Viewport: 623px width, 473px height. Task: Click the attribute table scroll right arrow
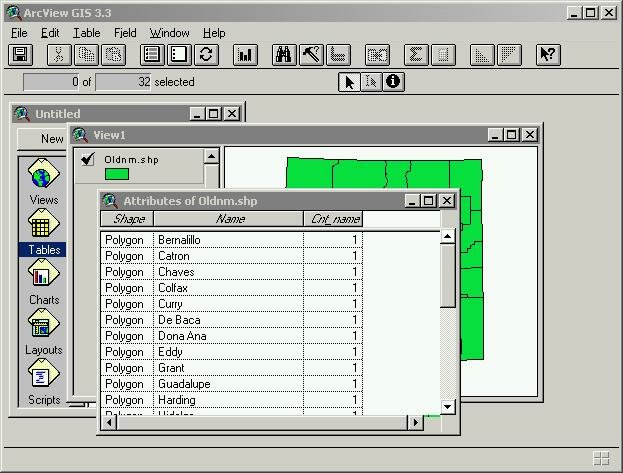(x=416, y=422)
